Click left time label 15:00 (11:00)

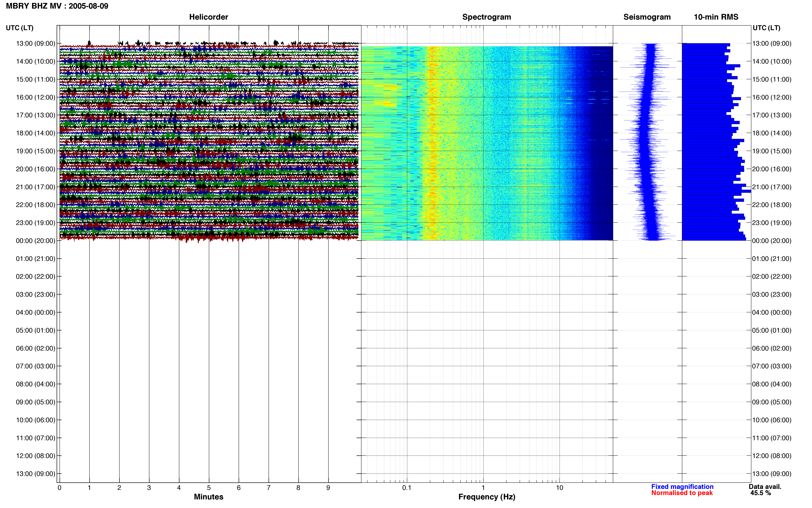36,79
